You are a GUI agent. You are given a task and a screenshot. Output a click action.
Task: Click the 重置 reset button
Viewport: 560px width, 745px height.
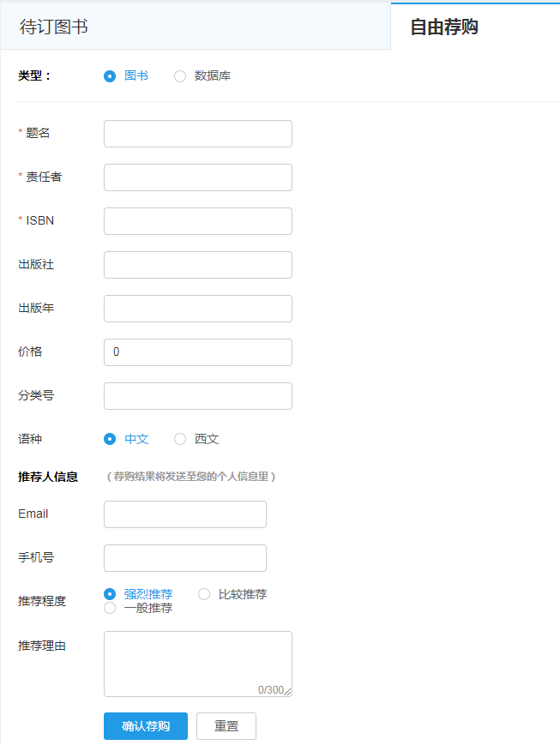click(226, 725)
